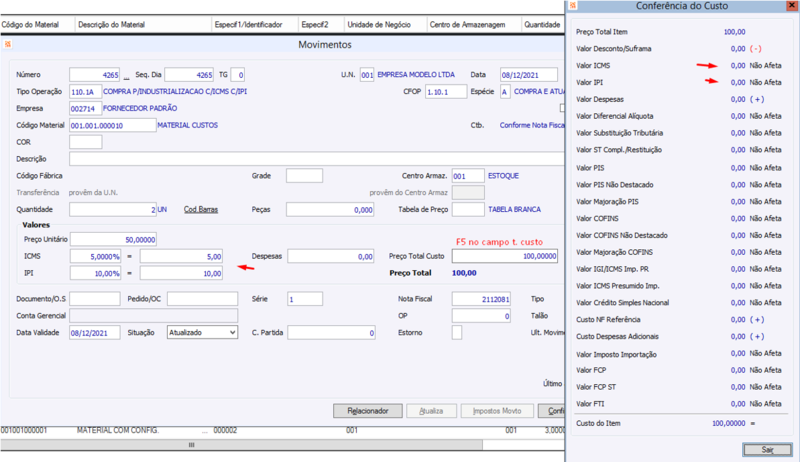Screen dimensions: 800x462
Task: Click the Tipo Operação field 110.1A
Action: point(85,92)
